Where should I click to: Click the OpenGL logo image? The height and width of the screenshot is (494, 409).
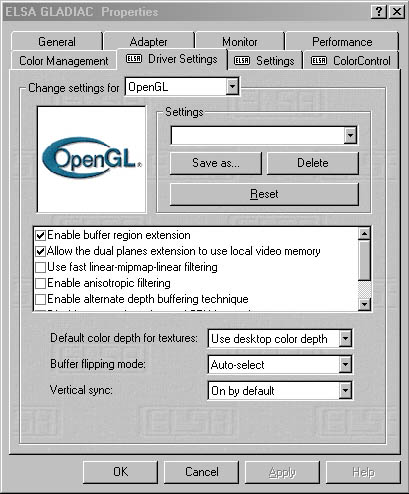tap(92, 159)
